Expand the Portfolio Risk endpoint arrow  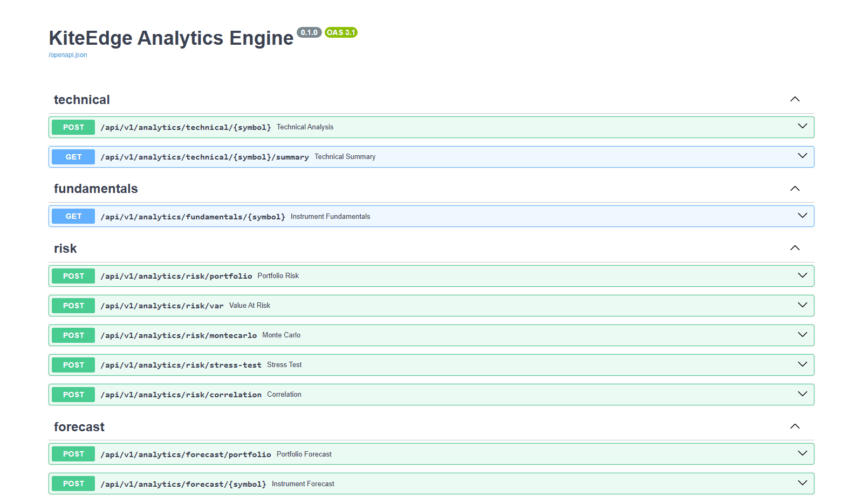click(803, 275)
